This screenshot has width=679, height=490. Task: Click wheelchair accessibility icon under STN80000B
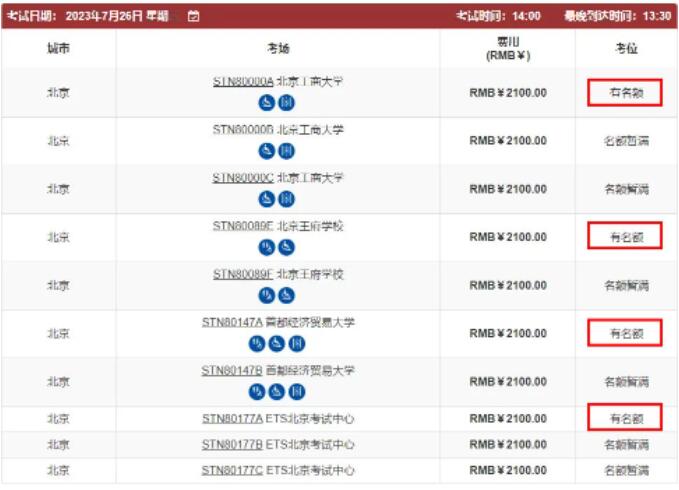tap(267, 151)
